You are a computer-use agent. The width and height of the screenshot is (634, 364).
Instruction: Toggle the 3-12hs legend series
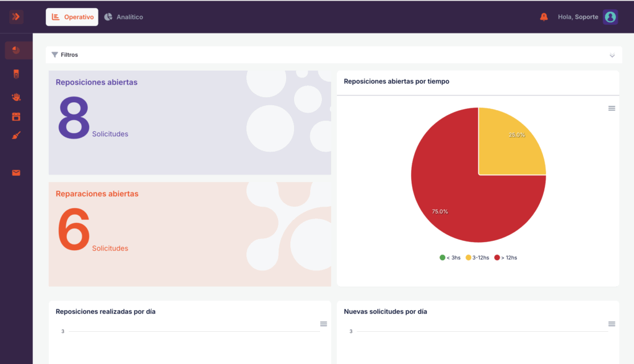tap(477, 258)
